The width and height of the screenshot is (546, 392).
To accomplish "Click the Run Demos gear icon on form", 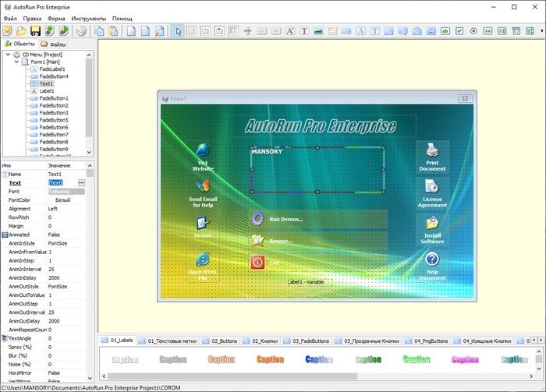I will 257,219.
